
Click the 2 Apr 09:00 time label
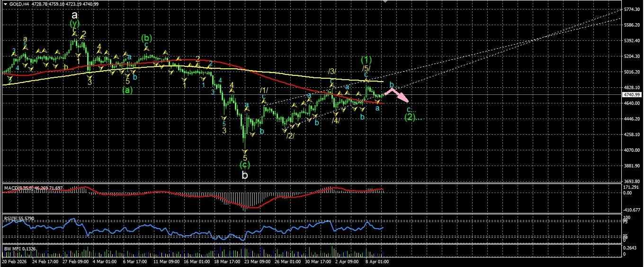(348, 261)
